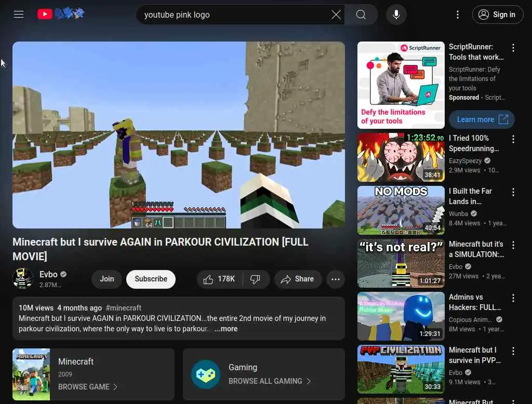Open title 'Minecraft but it's a SIMULATION'
This screenshot has width=532, height=404.
click(476, 249)
